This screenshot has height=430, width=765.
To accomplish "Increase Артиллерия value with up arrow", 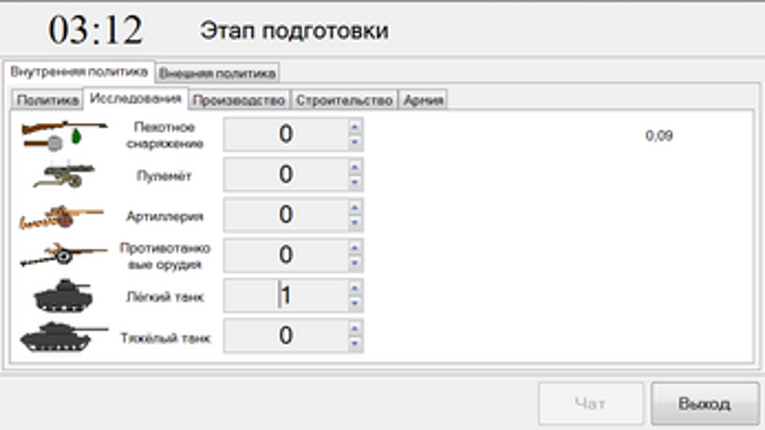I will 355,208.
